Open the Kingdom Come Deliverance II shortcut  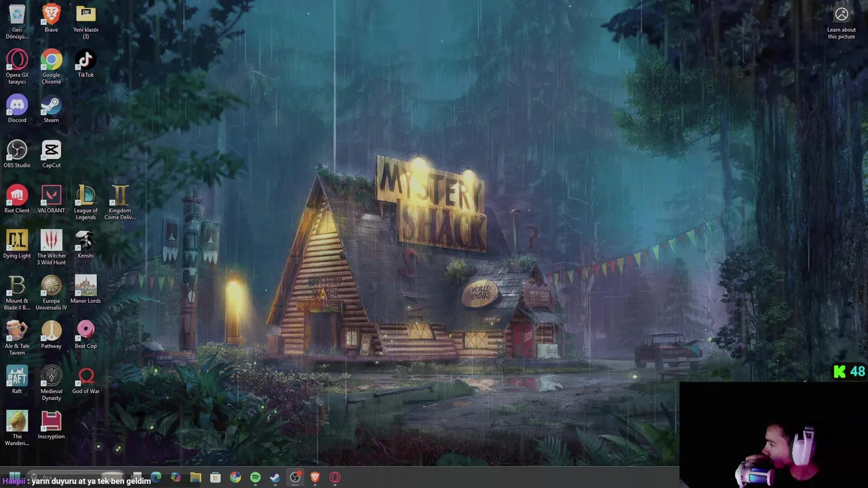[120, 201]
